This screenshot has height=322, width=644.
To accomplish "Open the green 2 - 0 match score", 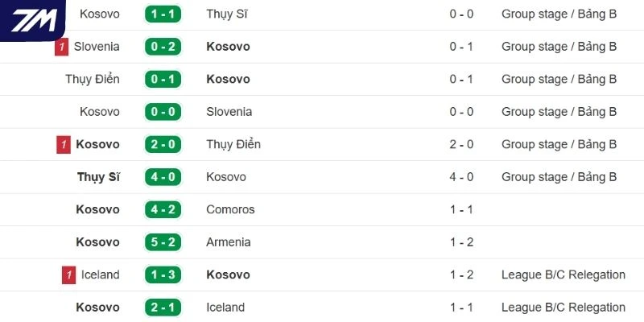I will coord(165,145).
